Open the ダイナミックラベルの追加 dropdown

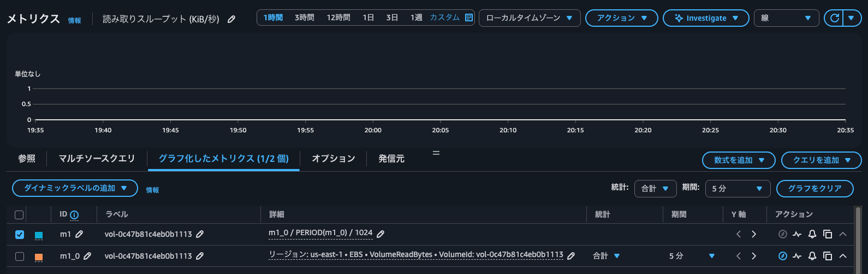75,188
